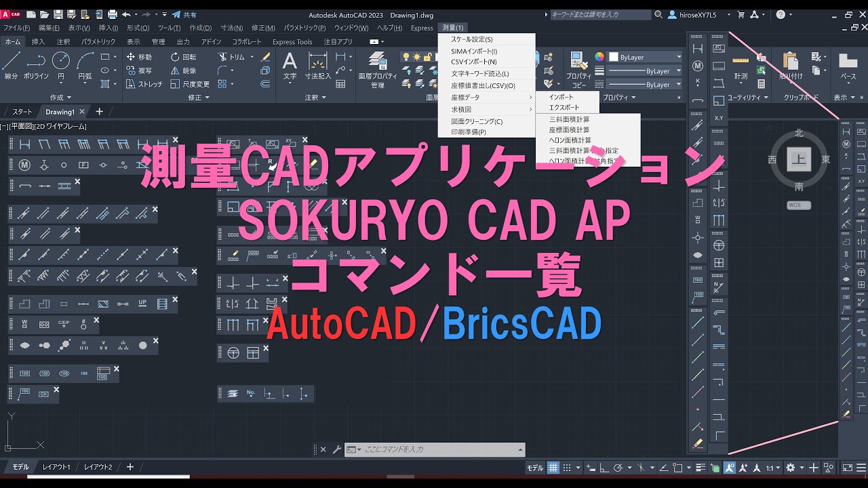868x488 pixels.
Task: Click the search magnifier icon in title bar
Action: (658, 14)
